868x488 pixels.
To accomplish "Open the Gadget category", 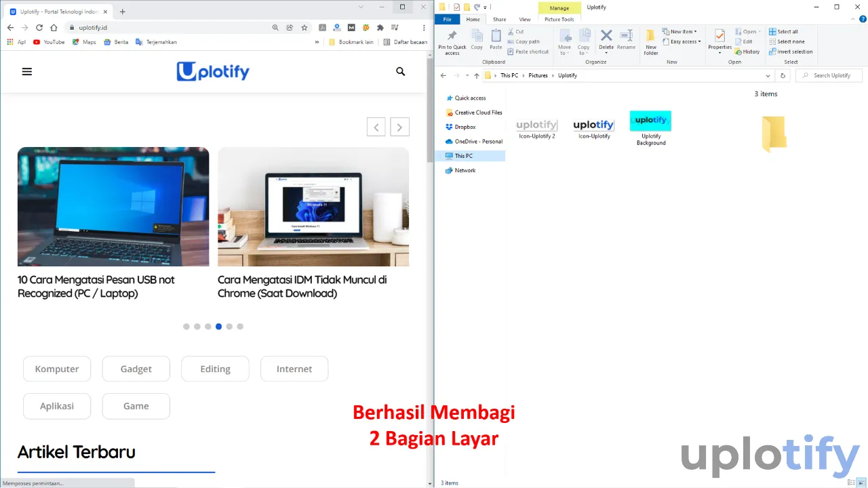I will [136, 369].
